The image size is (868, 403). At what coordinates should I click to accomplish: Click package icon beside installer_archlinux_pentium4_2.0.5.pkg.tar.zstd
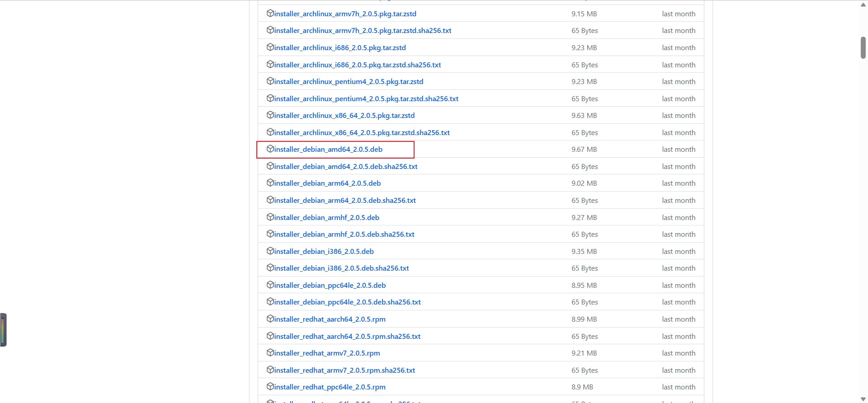point(270,81)
